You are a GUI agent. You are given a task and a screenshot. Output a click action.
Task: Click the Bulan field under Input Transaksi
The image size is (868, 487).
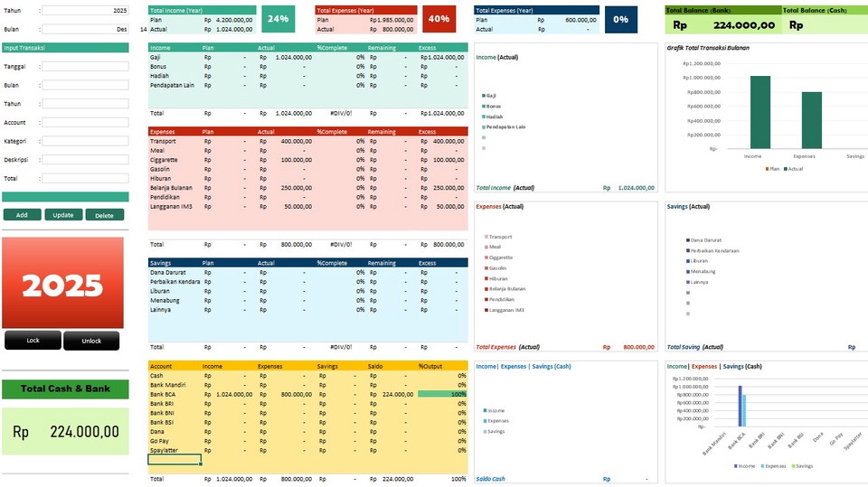click(85, 85)
